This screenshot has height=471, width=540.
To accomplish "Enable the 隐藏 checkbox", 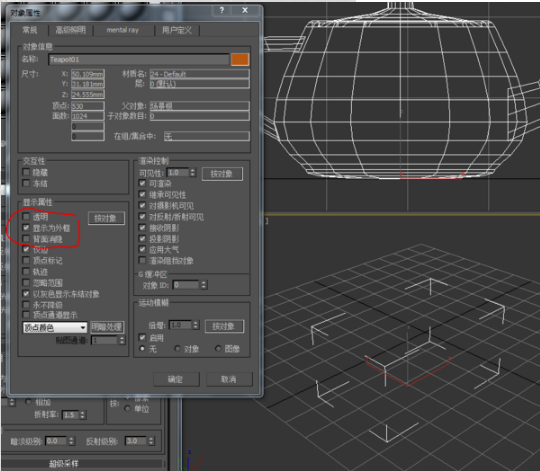I will click(x=26, y=172).
